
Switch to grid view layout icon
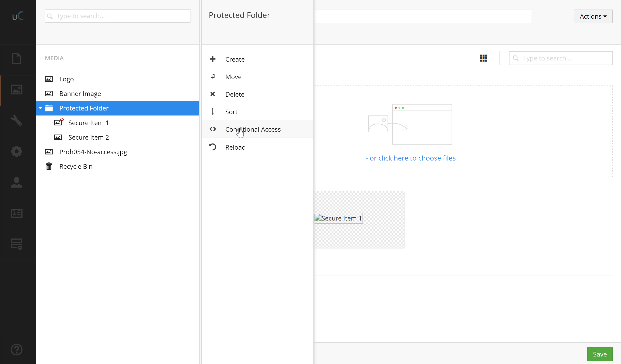click(484, 58)
